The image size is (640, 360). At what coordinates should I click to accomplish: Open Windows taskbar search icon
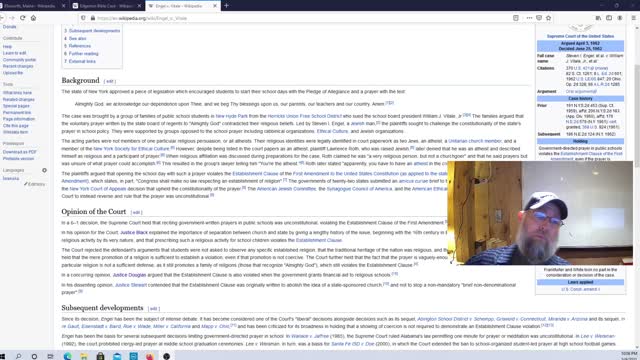tap(18, 356)
